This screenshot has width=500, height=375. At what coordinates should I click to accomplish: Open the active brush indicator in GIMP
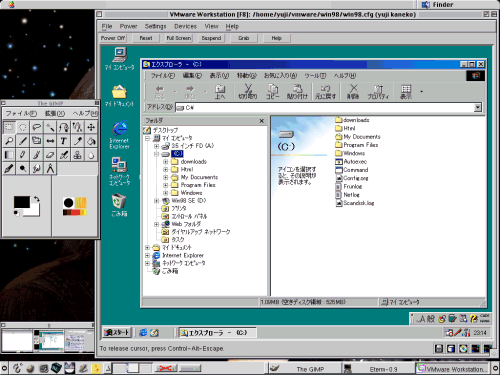[x=68, y=202]
